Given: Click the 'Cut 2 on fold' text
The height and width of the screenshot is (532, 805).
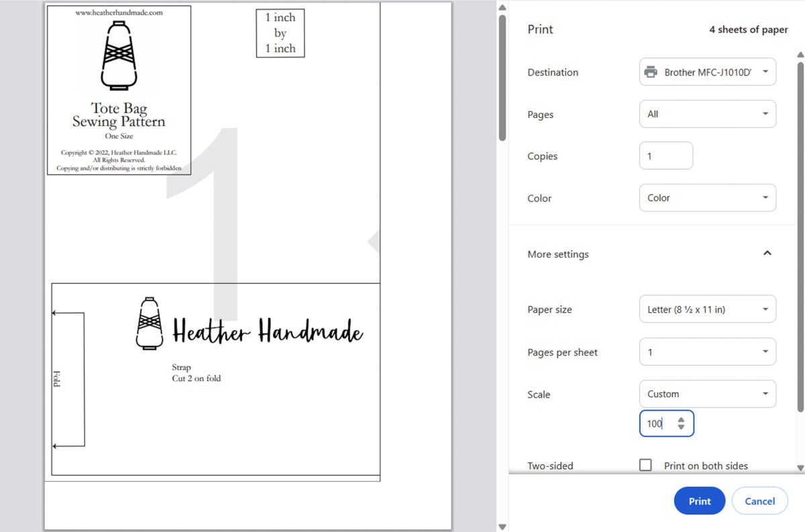Looking at the screenshot, I should point(197,378).
